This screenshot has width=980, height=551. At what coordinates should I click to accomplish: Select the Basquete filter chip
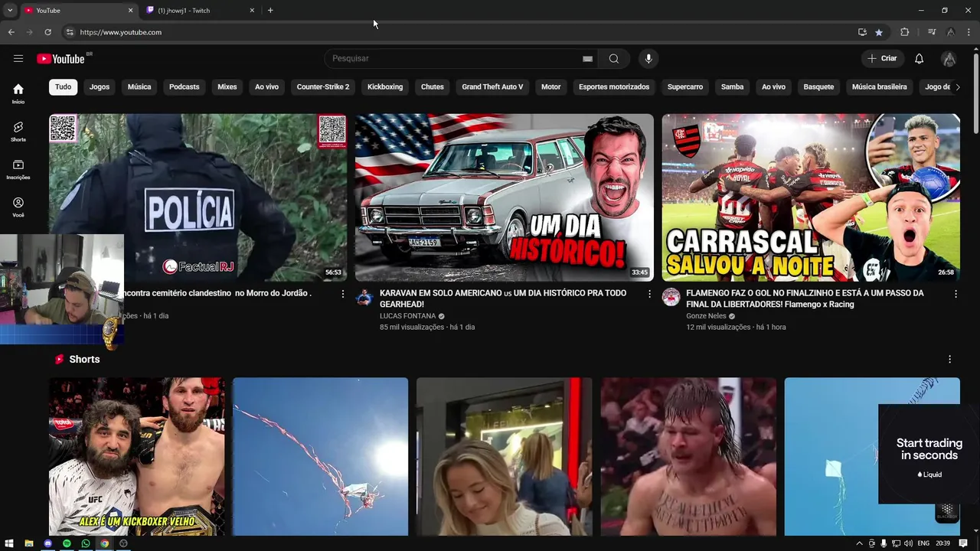point(818,87)
